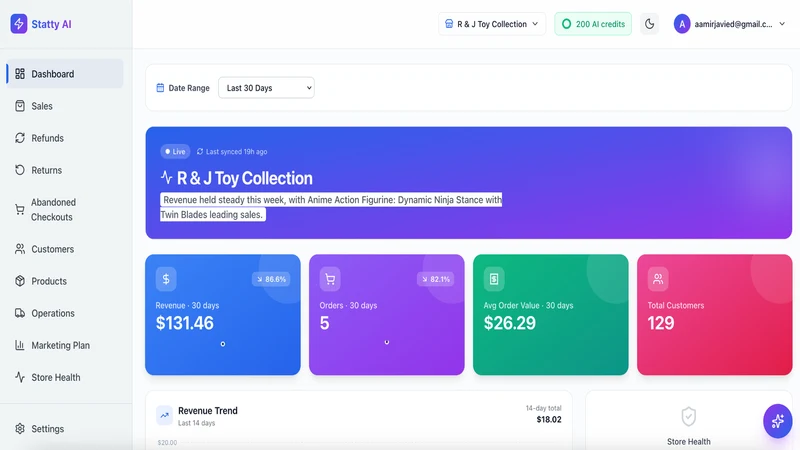Click the 82.1% change badge on Orders
The image size is (800, 450).
pos(435,279)
